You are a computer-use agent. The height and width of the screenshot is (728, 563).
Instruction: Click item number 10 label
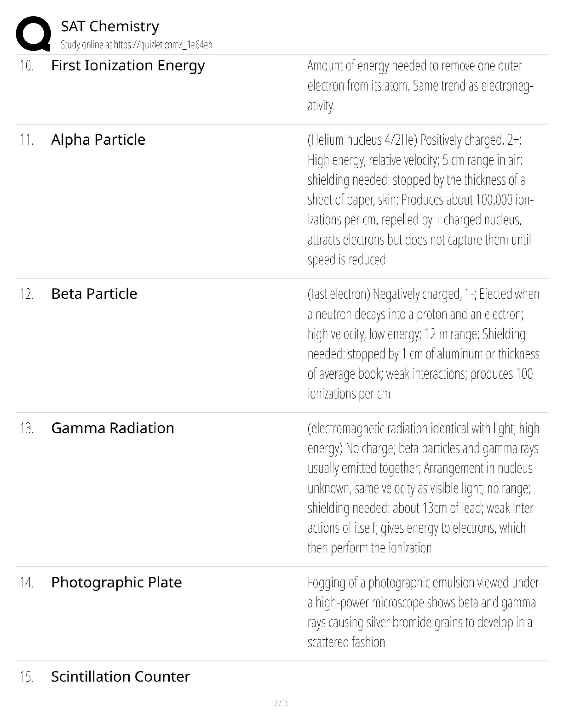pyautogui.click(x=27, y=66)
